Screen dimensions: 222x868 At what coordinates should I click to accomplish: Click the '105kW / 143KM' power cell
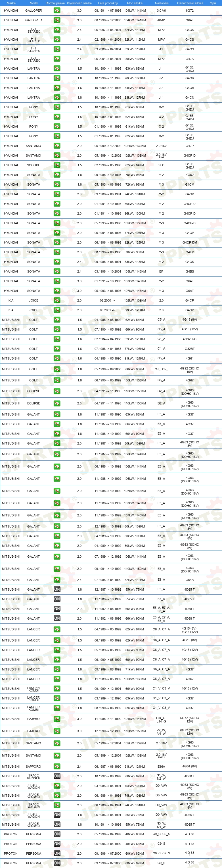135,271
